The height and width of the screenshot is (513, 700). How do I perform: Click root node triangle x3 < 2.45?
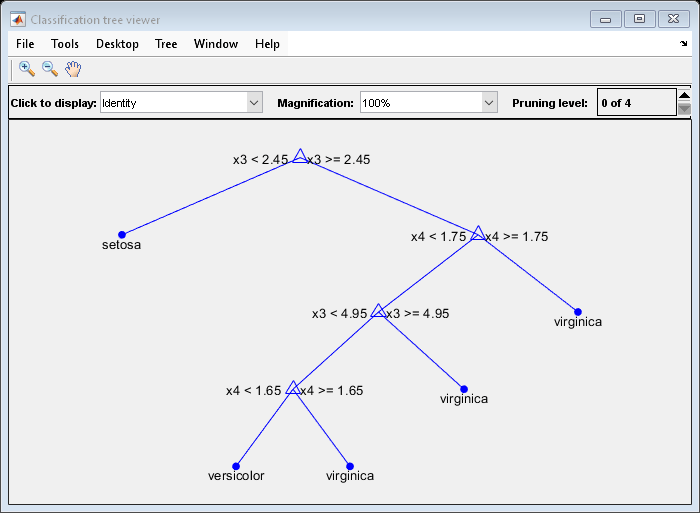(x=300, y=156)
